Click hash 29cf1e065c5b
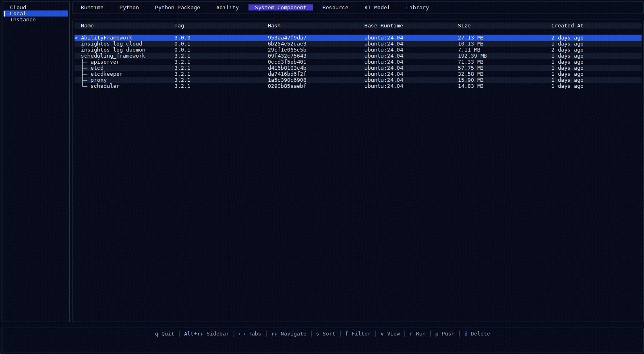 pos(287,50)
